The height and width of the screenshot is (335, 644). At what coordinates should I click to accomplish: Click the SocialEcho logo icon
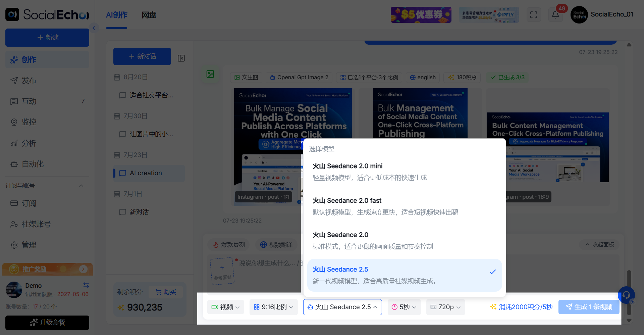[x=12, y=14]
